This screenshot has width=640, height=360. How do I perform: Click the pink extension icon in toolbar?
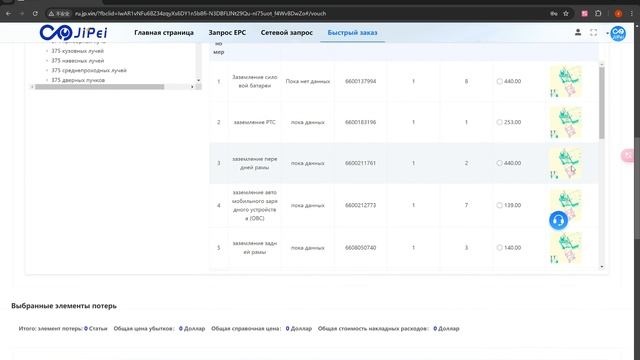[584, 13]
